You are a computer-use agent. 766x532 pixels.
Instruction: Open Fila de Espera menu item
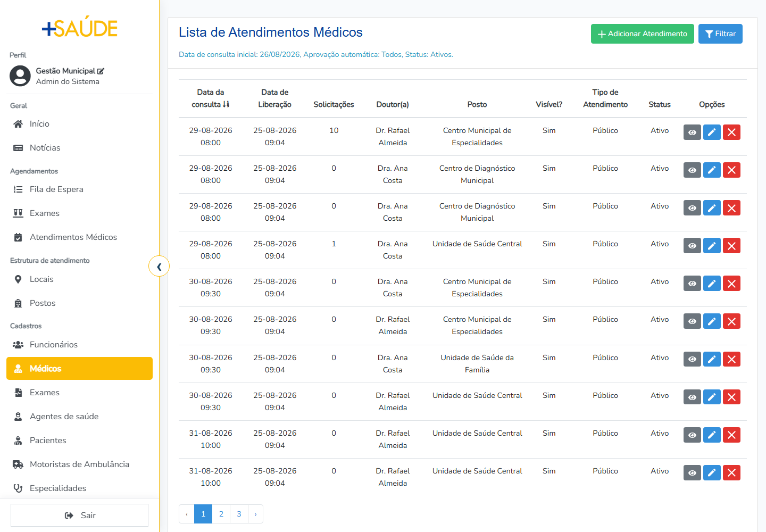(x=79, y=189)
